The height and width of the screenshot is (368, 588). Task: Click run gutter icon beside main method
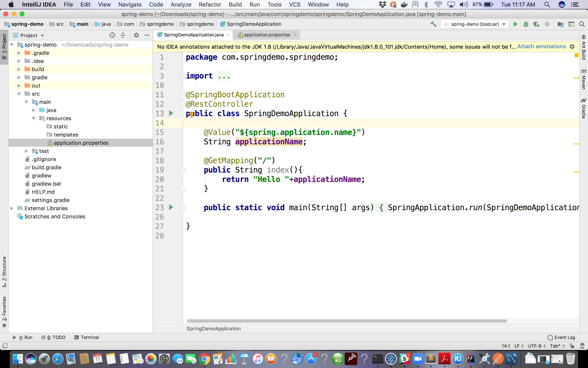[171, 207]
